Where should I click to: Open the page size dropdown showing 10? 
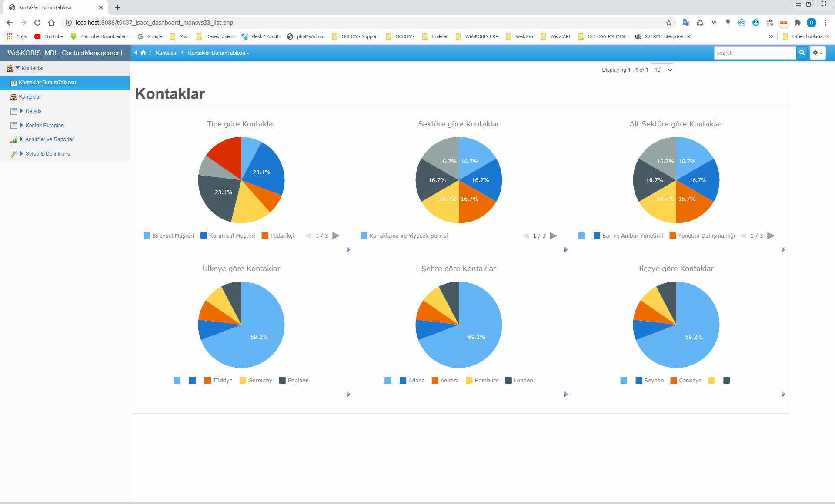(662, 70)
